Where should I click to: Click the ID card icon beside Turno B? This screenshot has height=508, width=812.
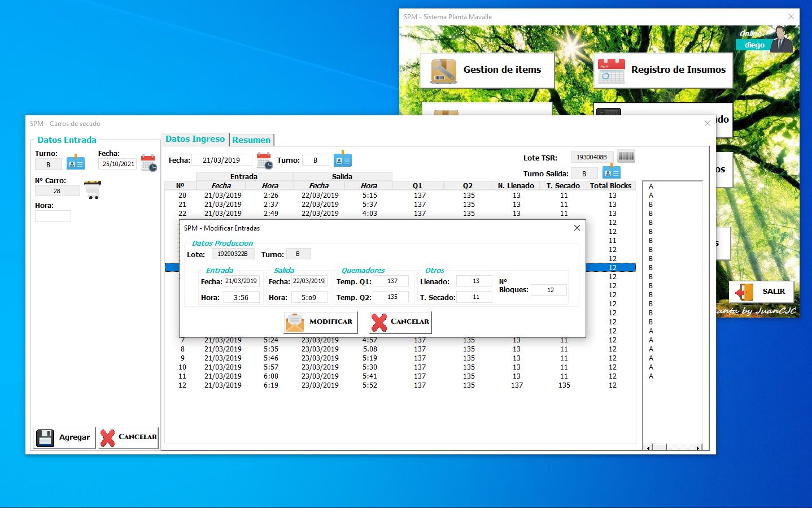point(342,160)
